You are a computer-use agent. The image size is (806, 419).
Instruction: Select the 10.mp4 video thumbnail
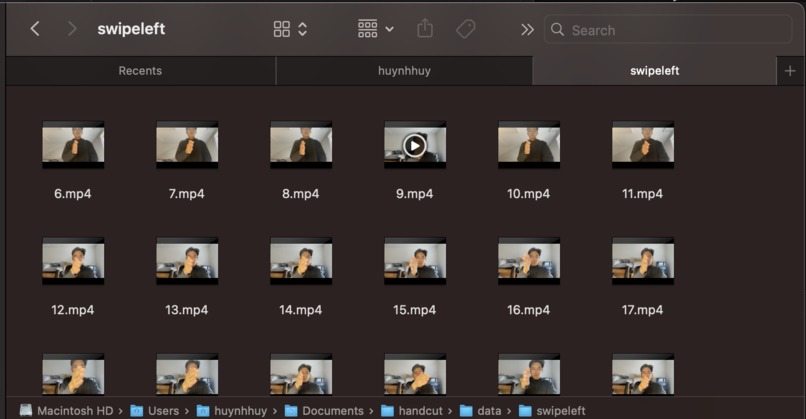(529, 145)
